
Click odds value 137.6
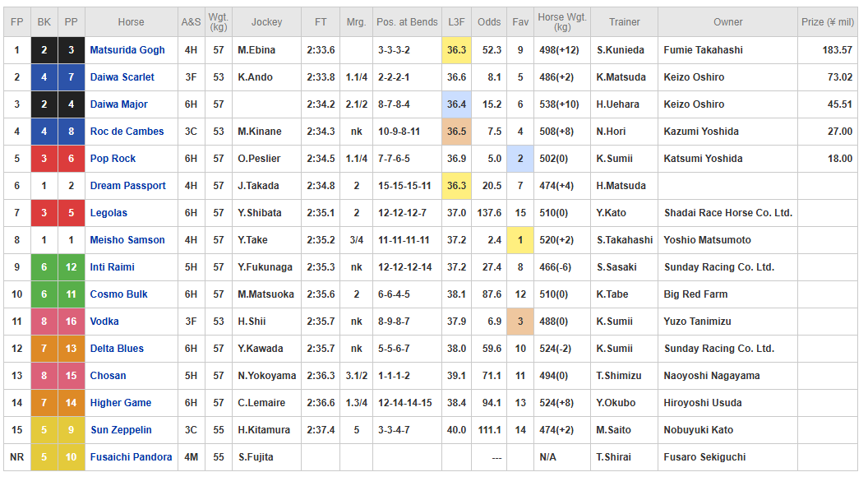(489, 212)
